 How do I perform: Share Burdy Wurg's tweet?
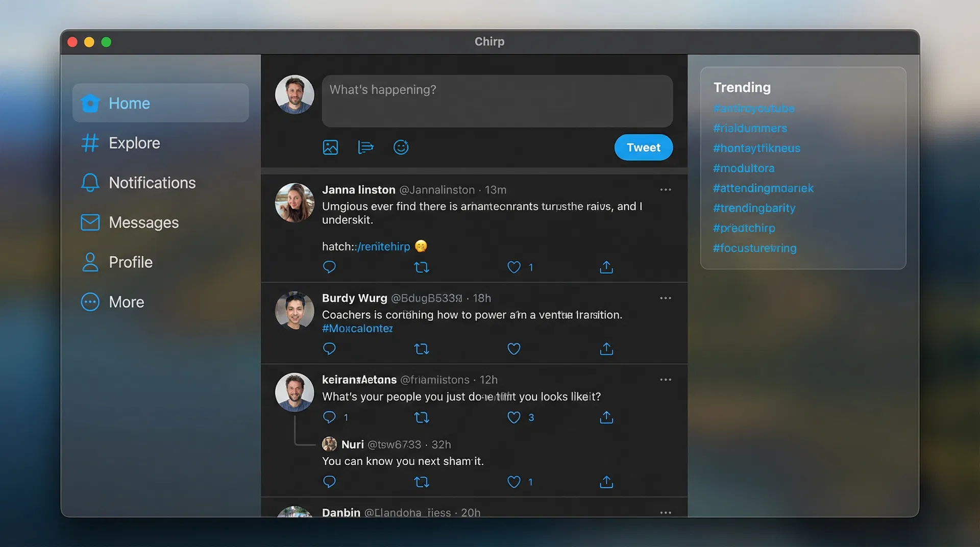click(606, 349)
